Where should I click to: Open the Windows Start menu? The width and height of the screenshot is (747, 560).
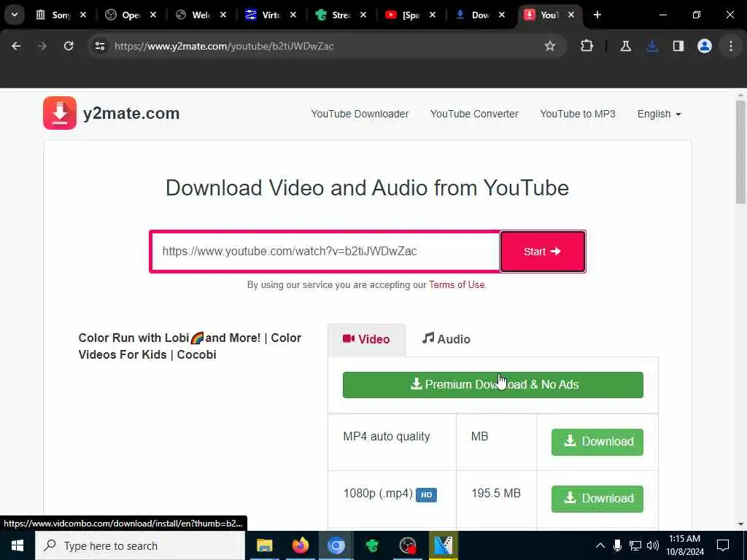(x=18, y=545)
